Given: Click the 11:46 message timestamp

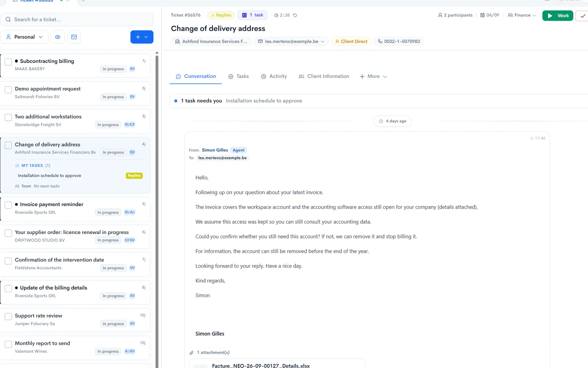Looking at the screenshot, I should tap(538, 138).
